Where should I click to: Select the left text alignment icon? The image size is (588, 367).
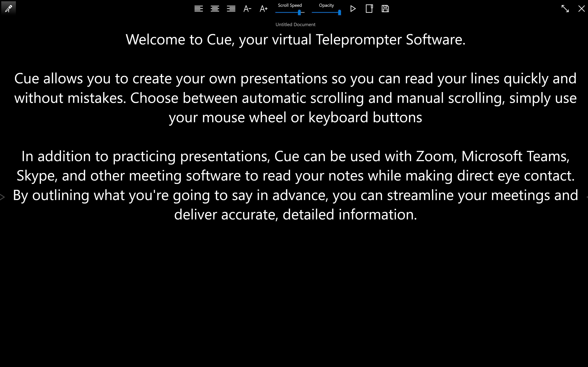(198, 8)
